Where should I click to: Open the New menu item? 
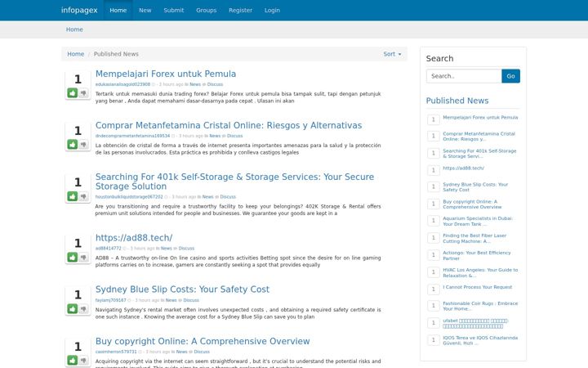(145, 10)
